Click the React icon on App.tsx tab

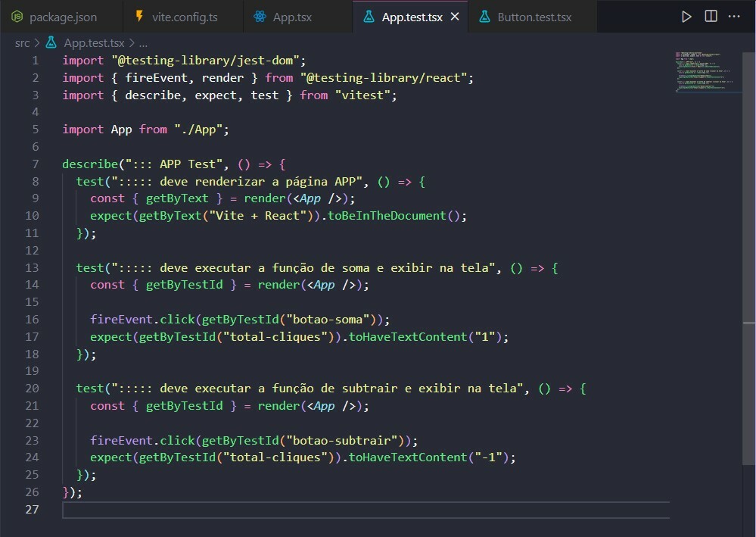tap(260, 17)
